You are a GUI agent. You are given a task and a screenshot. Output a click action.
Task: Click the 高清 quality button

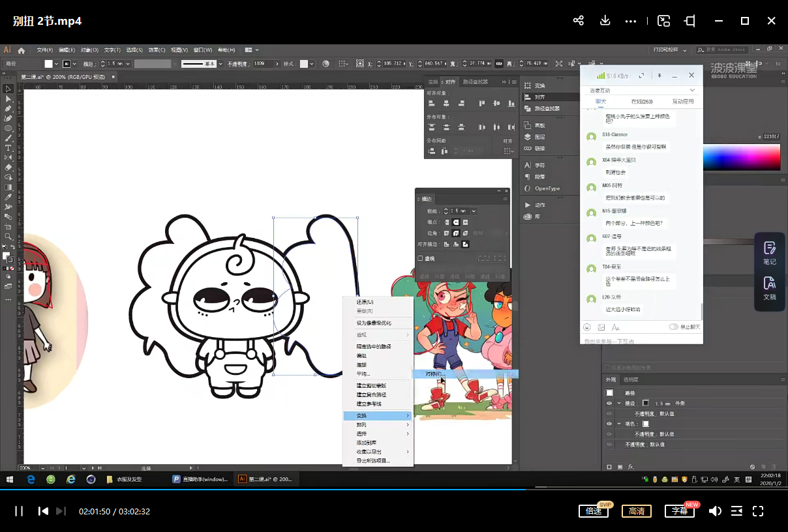[x=637, y=511]
